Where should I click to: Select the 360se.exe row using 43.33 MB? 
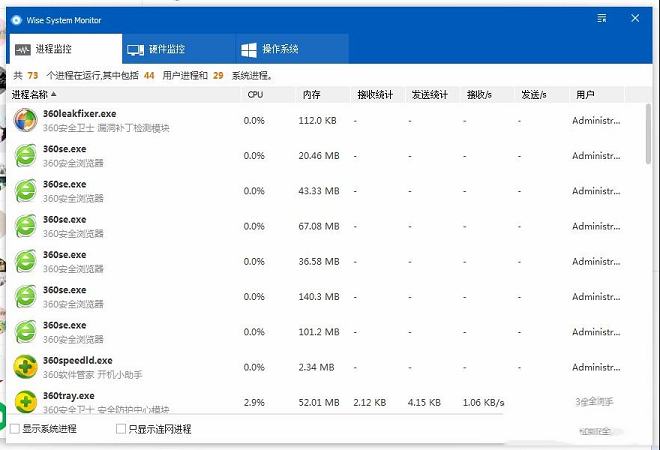tap(300, 191)
